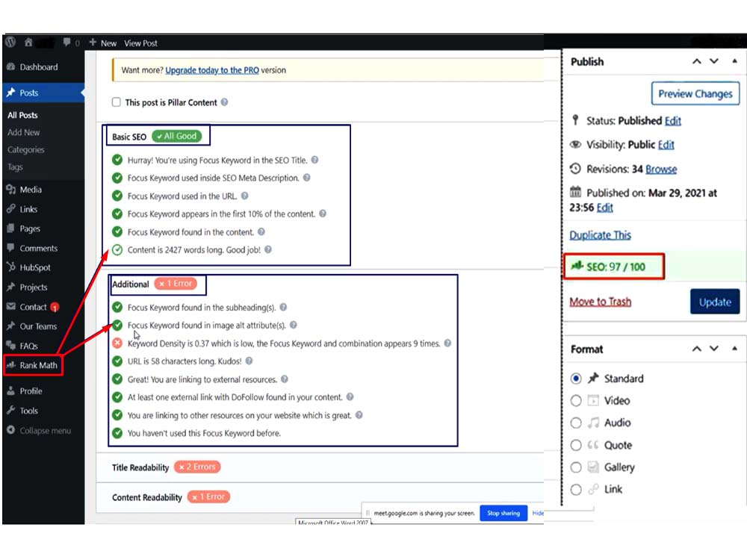747x560 pixels.
Task: Check the This post is Pillar Content box
Action: tap(117, 102)
